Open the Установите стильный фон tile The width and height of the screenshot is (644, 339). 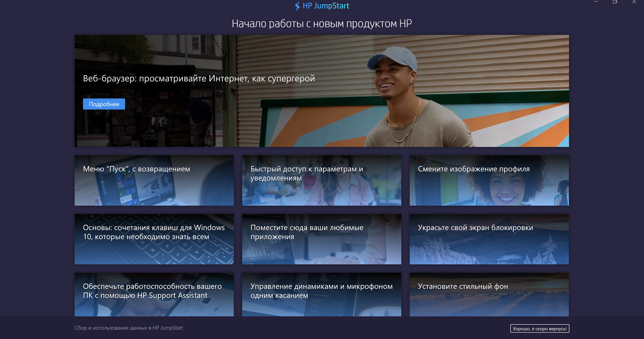click(x=489, y=295)
